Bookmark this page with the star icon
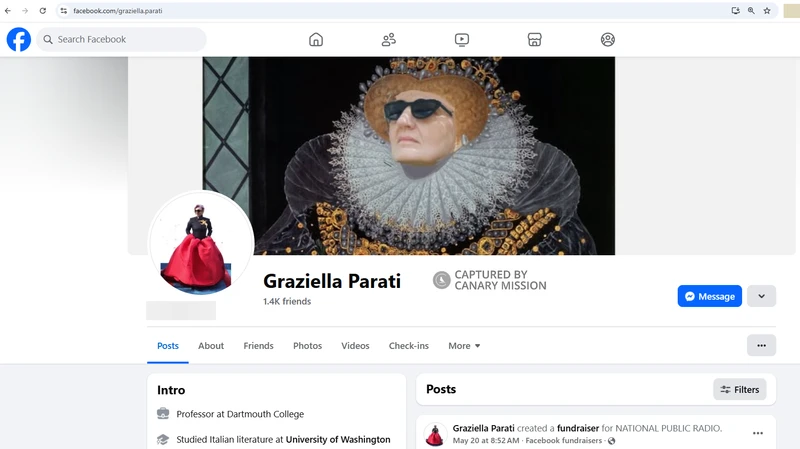Screen dimensions: 800x449 767,11
